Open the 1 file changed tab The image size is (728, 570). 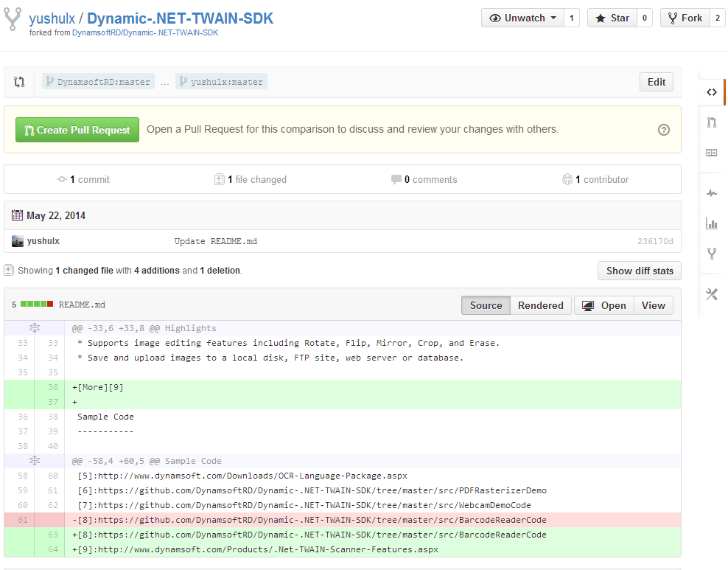(x=251, y=179)
